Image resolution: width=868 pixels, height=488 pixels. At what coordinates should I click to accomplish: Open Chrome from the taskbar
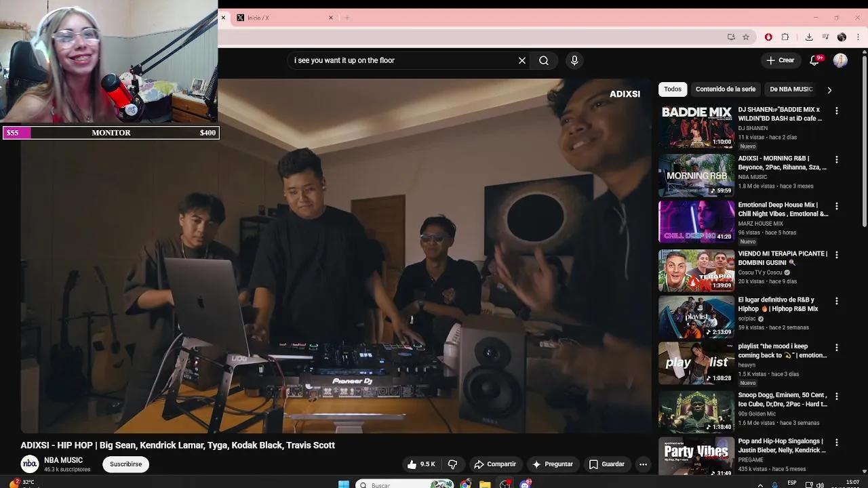tap(465, 484)
